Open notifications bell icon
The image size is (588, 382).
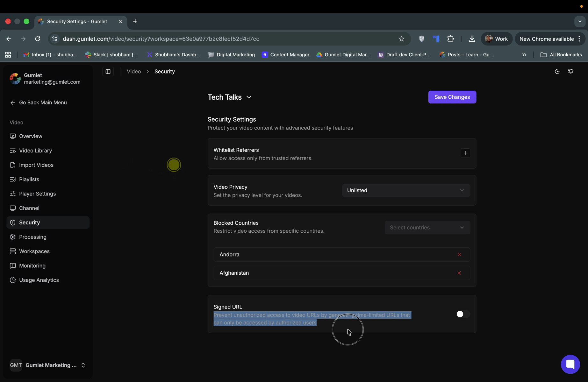point(570,72)
